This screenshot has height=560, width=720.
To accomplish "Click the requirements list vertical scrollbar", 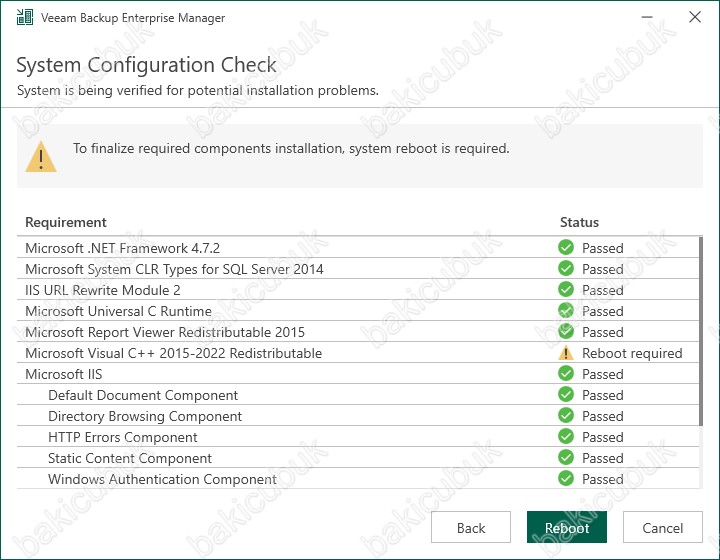I will (701, 330).
